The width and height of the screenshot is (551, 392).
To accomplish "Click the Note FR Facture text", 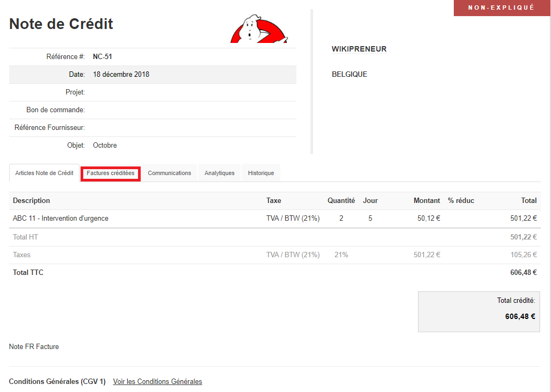I will tap(34, 346).
